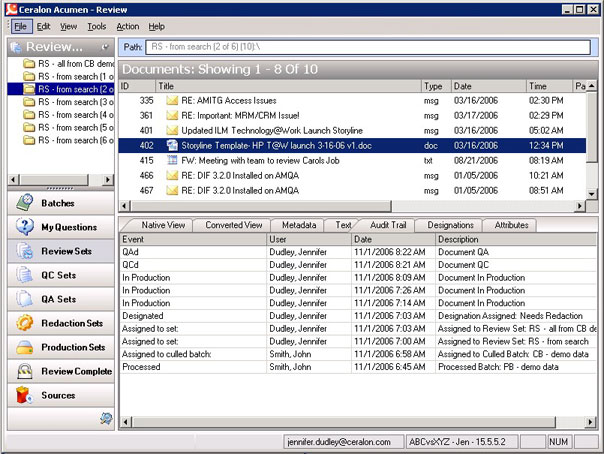The width and height of the screenshot is (604, 454).
Task: Switch to the Designations tab
Action: (450, 225)
